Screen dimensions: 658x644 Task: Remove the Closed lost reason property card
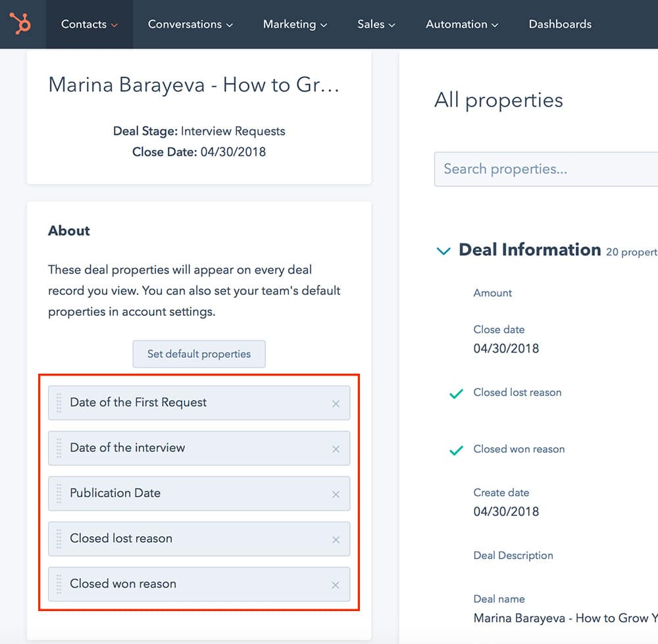click(x=336, y=539)
